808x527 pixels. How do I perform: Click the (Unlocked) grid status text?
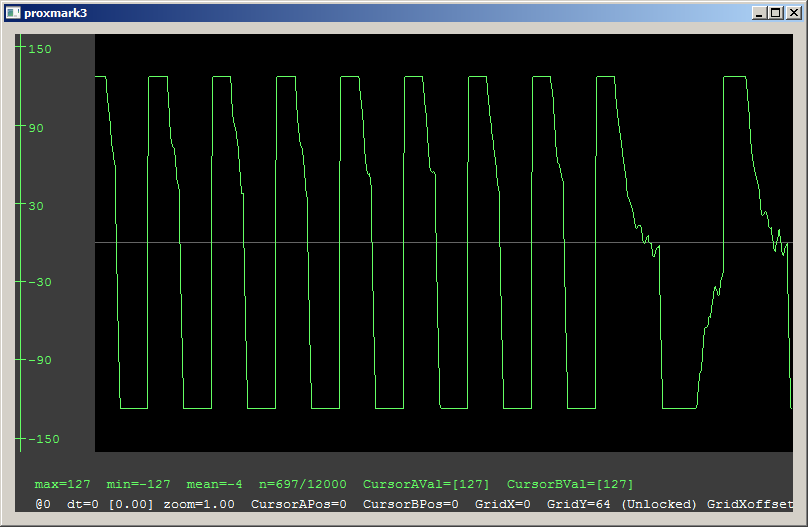(659, 504)
